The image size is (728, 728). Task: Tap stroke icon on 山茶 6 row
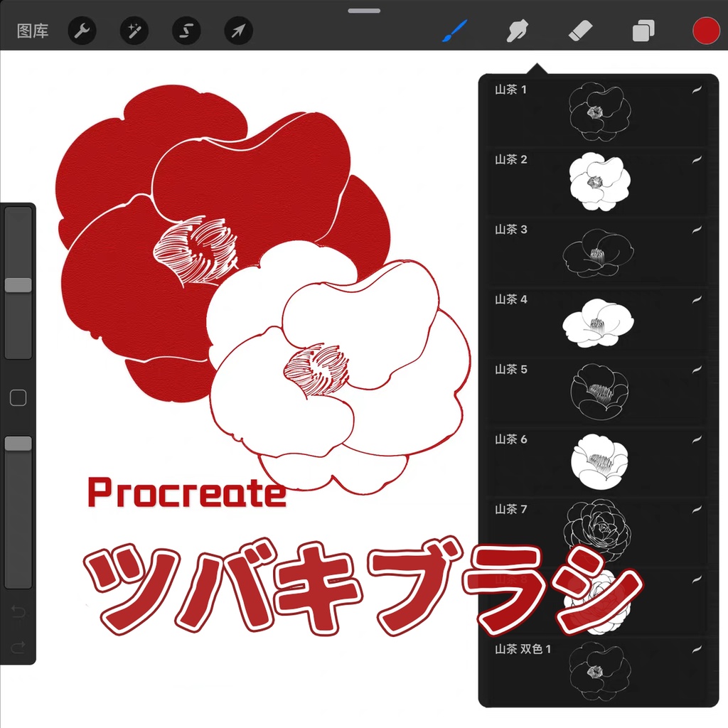pos(697,439)
